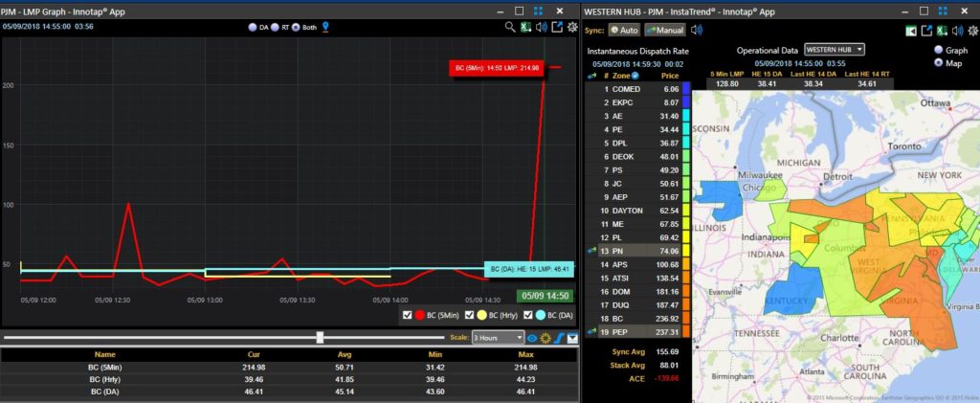Screen dimensions: 980x403
Task: Click the Stack Avg value 88.01
Action: (x=669, y=365)
